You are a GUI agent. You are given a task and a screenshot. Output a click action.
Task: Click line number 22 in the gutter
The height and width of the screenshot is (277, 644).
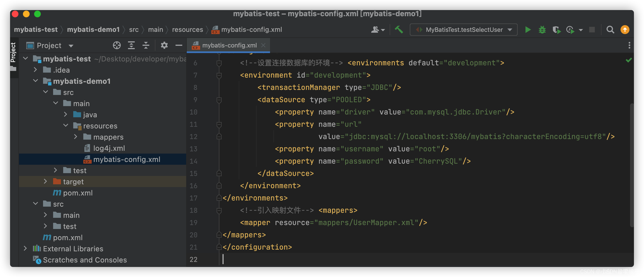point(193,260)
